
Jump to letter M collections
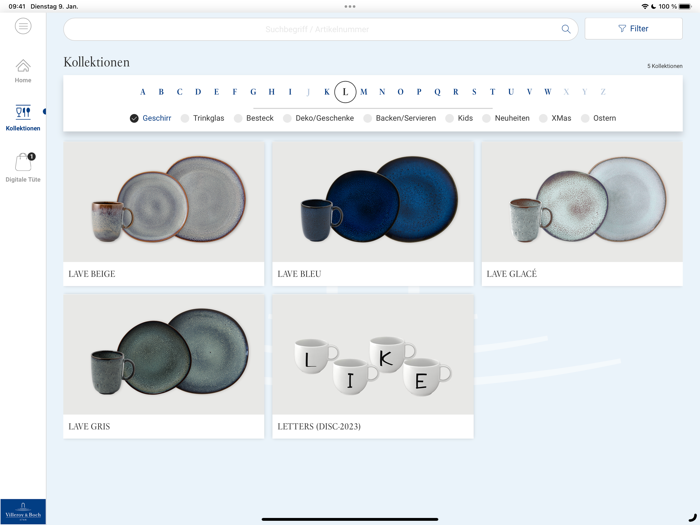click(x=364, y=92)
